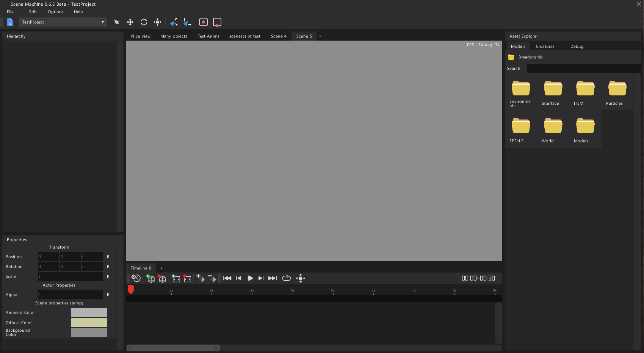Open the Help menu
This screenshot has height=353, width=644.
[78, 12]
